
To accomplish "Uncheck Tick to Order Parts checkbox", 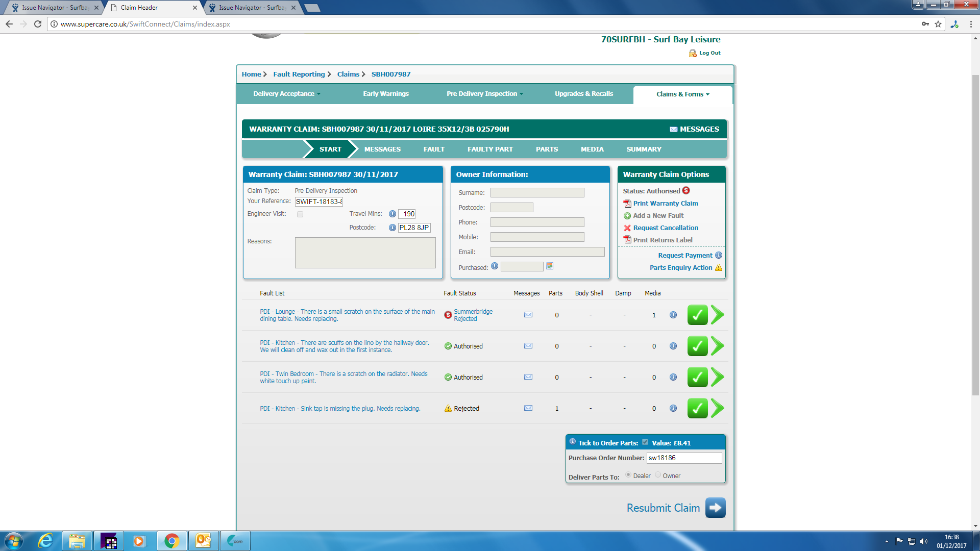I will click(x=645, y=442).
